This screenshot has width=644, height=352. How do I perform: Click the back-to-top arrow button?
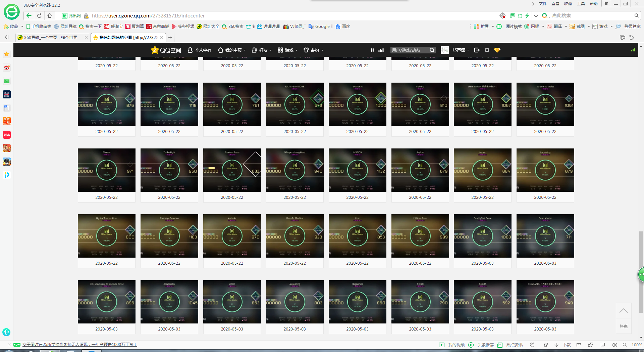tap(624, 311)
